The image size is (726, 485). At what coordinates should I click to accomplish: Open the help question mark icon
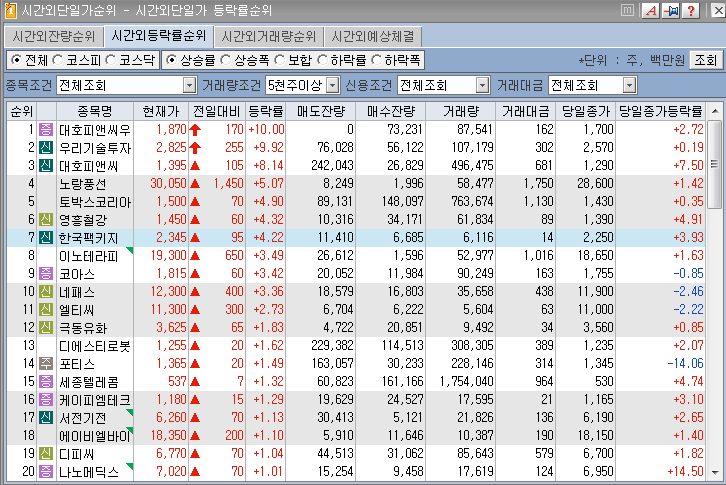click(x=690, y=10)
